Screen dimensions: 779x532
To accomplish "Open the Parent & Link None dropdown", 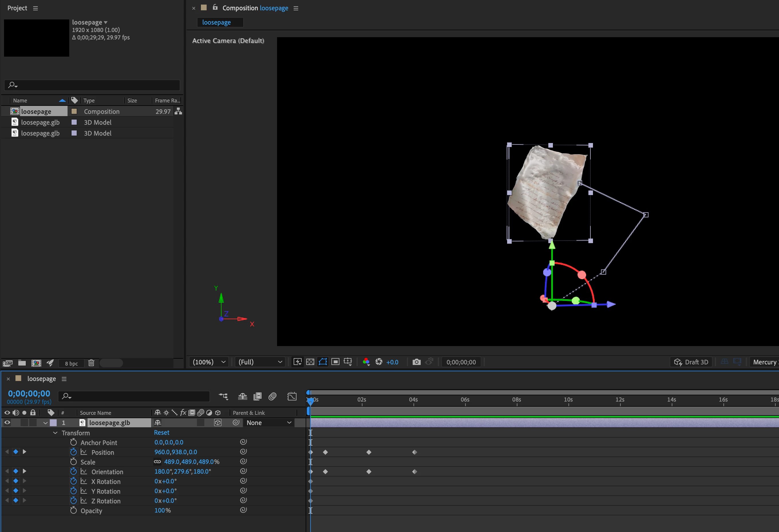I will (269, 423).
